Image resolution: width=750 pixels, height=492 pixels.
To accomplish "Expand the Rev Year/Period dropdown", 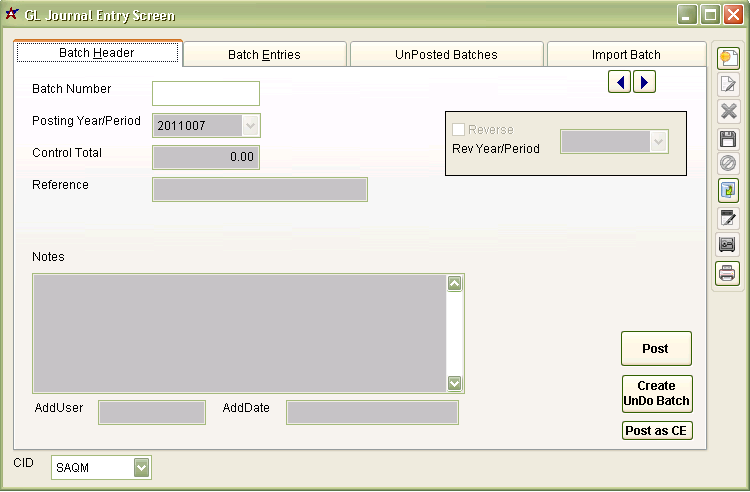I will click(x=658, y=142).
